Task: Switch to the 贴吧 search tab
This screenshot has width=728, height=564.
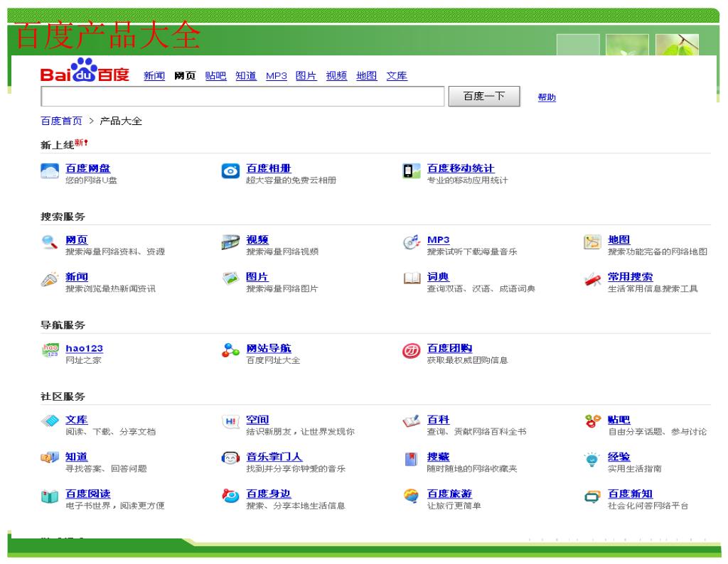Action: tap(215, 75)
